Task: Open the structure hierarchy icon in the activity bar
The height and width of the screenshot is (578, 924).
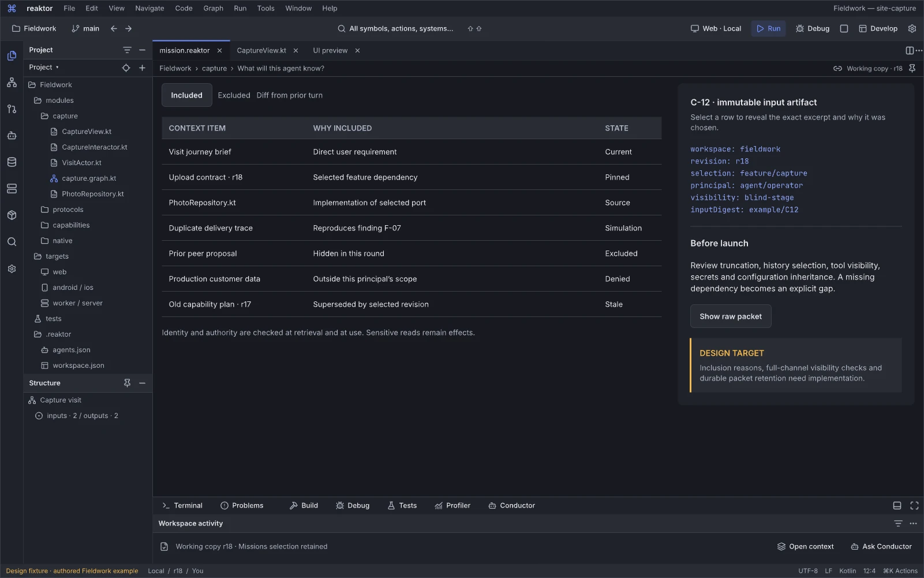Action: click(x=12, y=83)
